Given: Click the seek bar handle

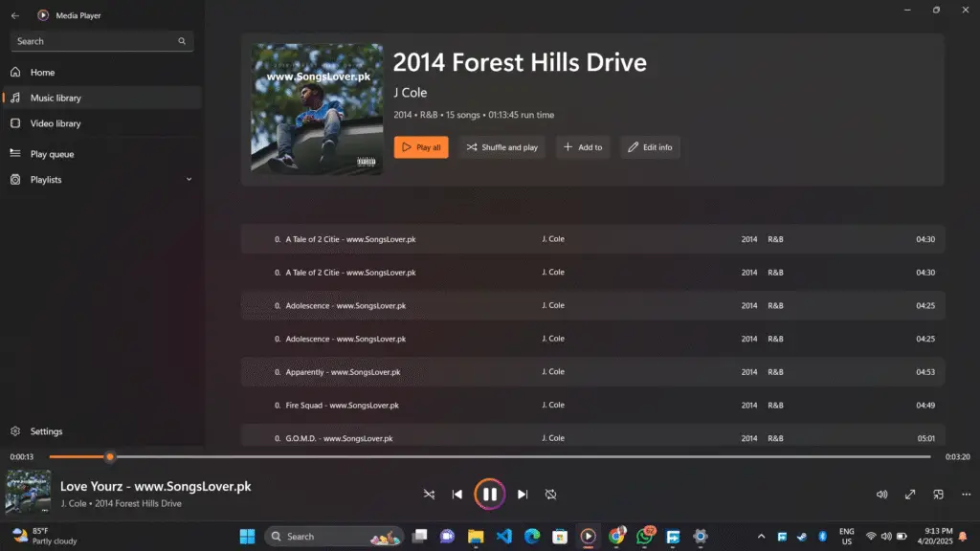Looking at the screenshot, I should (110, 456).
